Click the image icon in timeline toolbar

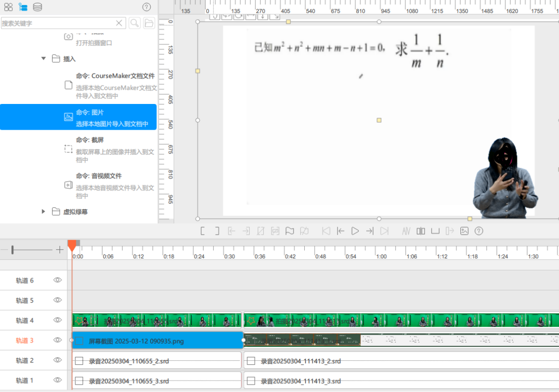tap(464, 231)
